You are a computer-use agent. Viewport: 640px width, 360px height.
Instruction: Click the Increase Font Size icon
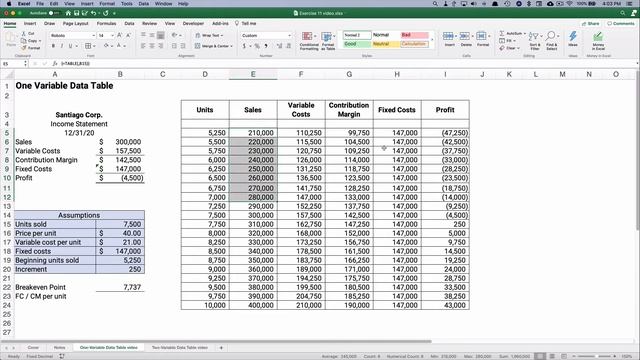pyautogui.click(x=120, y=36)
